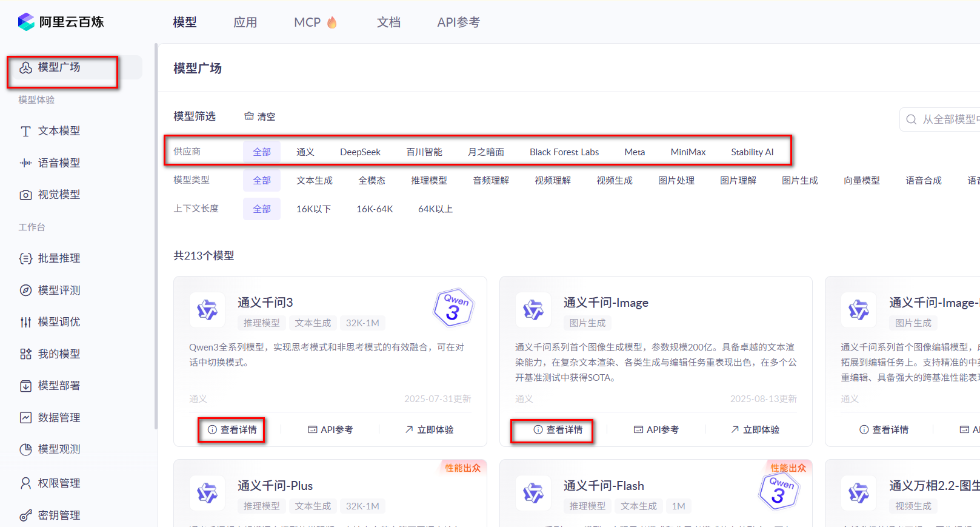Screen dimensions: 980x527
Task: Click the 阿里云百炼 logo
Action: coord(61,22)
